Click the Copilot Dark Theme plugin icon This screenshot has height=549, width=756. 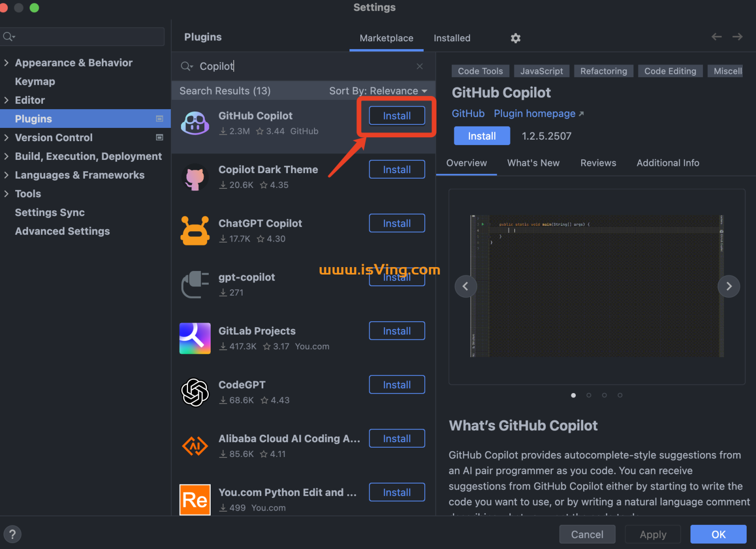(x=195, y=177)
